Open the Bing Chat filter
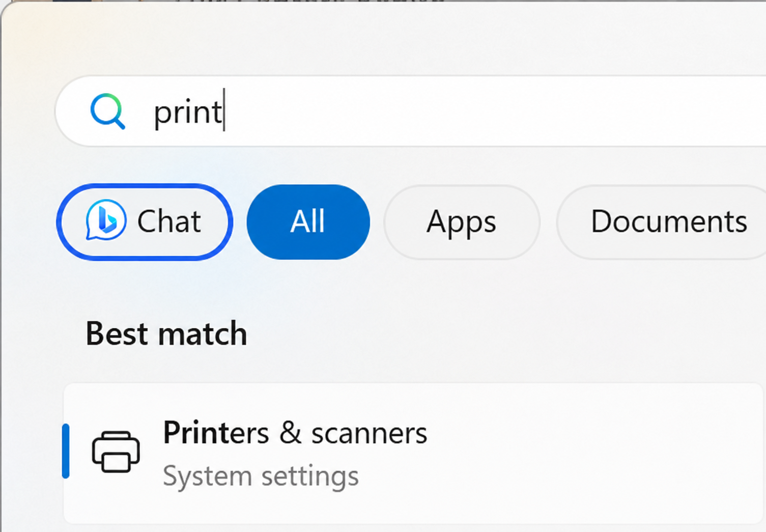766x532 pixels. (x=145, y=222)
